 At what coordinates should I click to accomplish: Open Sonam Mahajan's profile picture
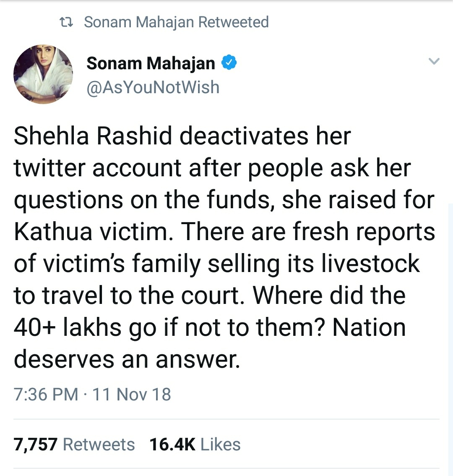pyautogui.click(x=43, y=74)
